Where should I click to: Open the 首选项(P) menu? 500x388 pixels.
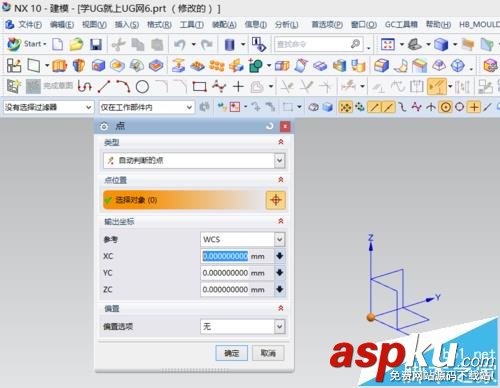point(327,25)
